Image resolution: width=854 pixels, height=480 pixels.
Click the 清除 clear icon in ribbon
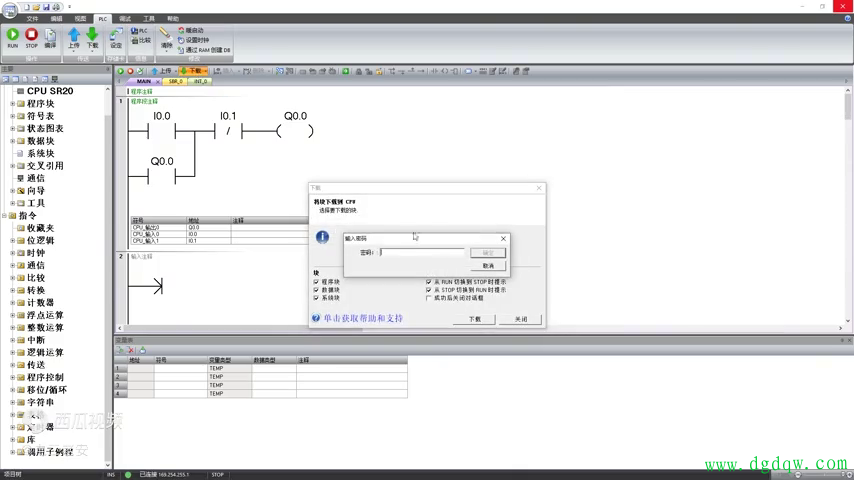[166, 36]
